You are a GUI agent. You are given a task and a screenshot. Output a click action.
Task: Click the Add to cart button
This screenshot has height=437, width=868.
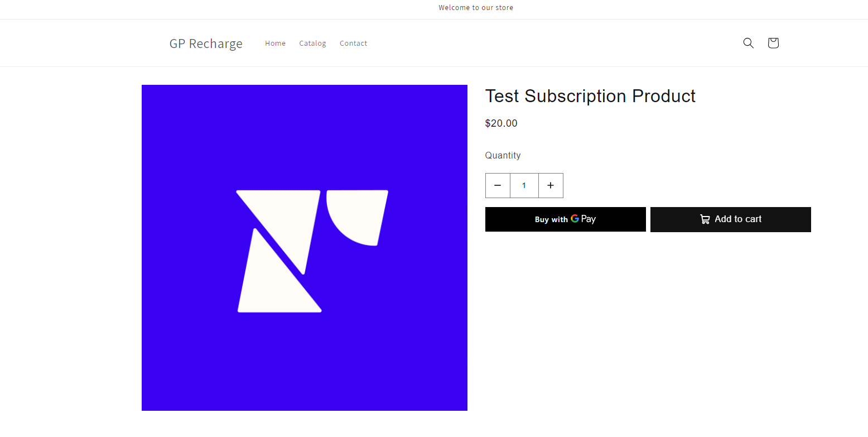[x=731, y=219]
